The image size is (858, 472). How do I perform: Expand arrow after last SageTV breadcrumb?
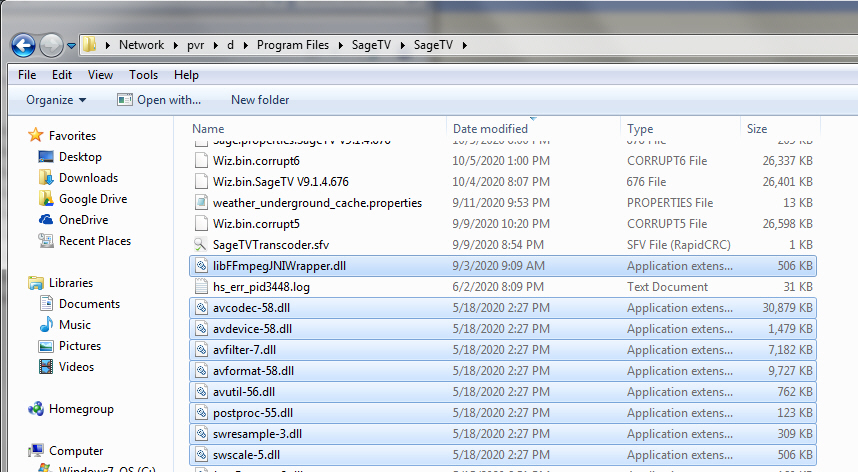pos(464,45)
